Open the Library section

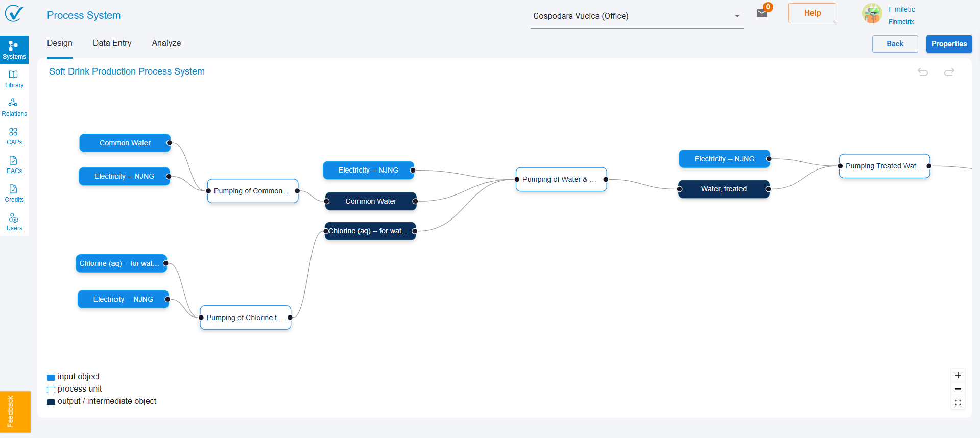coord(14,79)
